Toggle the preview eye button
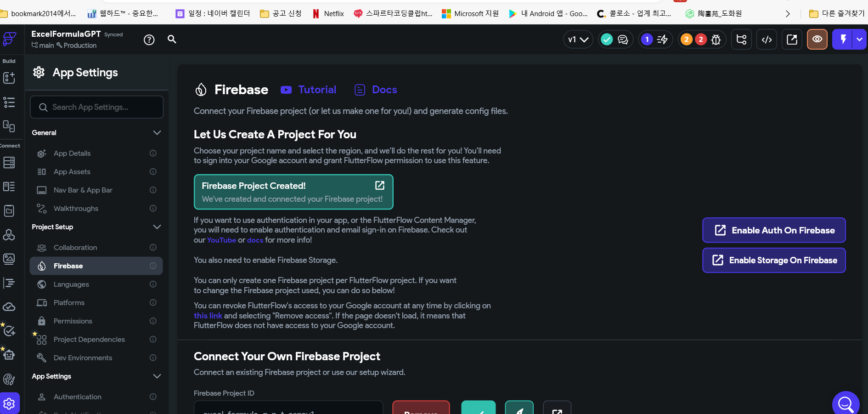This screenshot has height=414, width=868. [x=817, y=40]
